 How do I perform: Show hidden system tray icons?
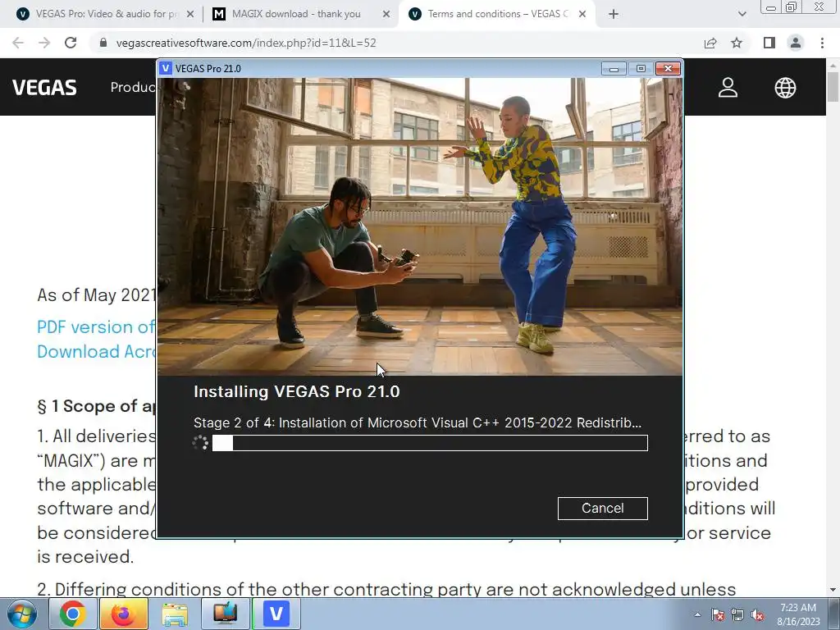(697, 614)
